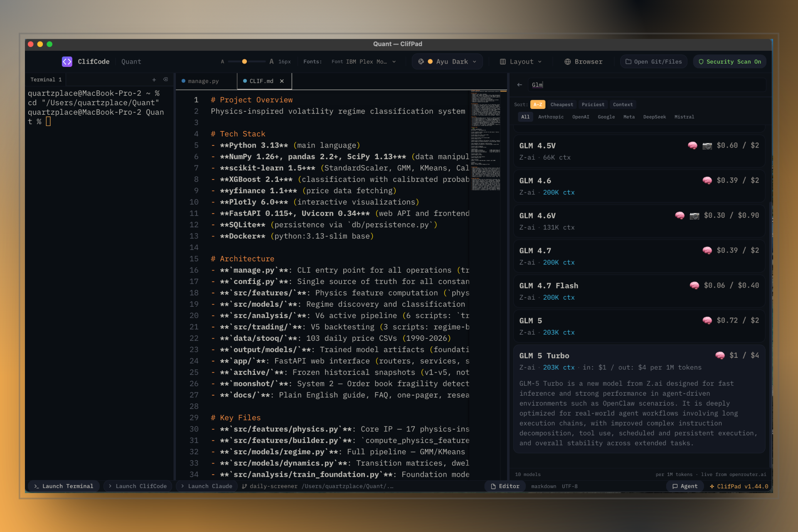Click the brain icon on GLM 4.5V
Image resolution: width=798 pixels, height=532 pixels.
(692, 145)
